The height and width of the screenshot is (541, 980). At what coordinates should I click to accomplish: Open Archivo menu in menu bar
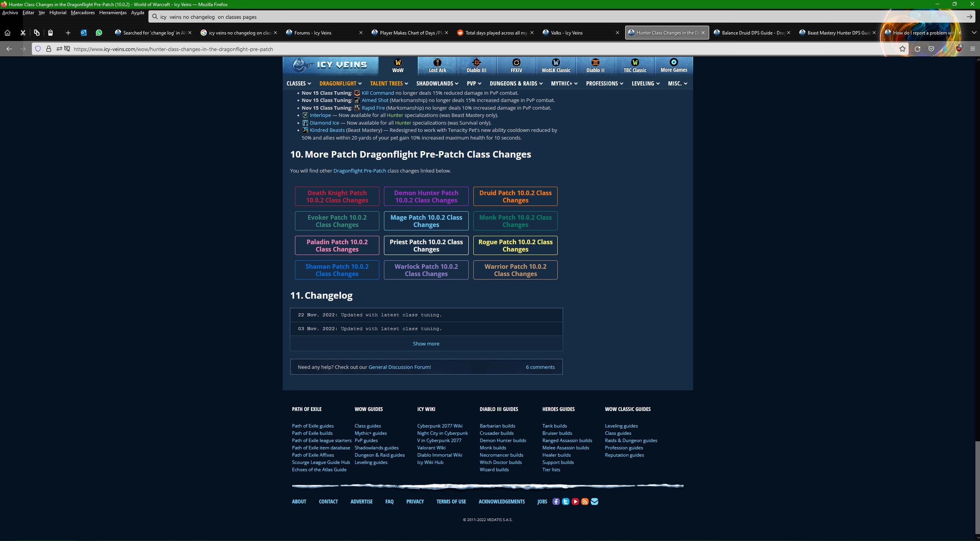coord(10,13)
